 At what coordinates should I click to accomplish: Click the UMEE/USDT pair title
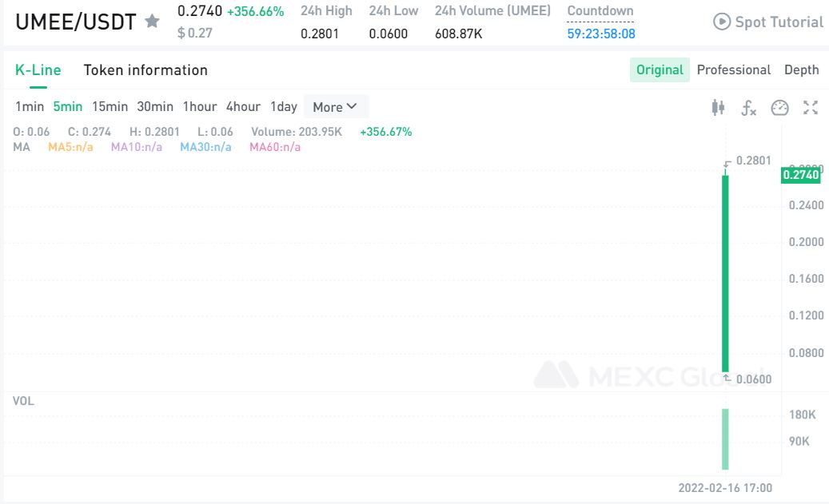click(x=76, y=22)
